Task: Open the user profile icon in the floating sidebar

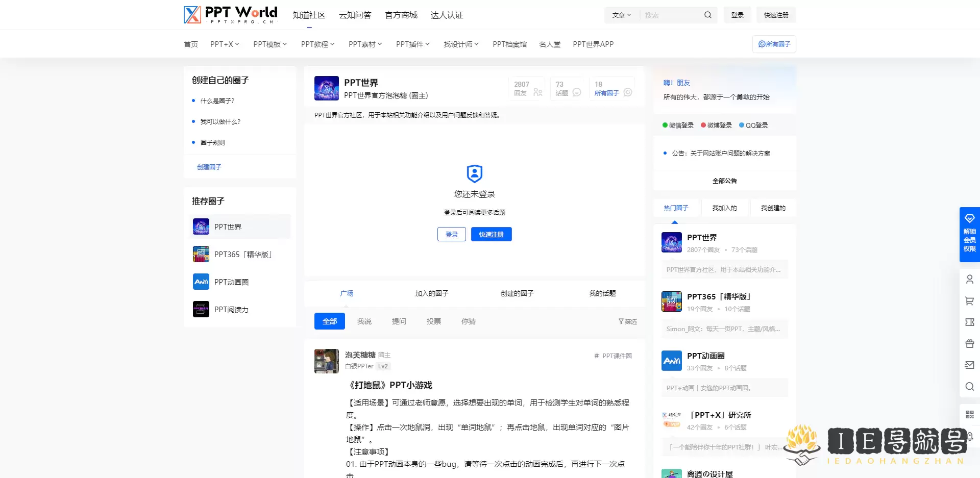Action: [x=969, y=279]
